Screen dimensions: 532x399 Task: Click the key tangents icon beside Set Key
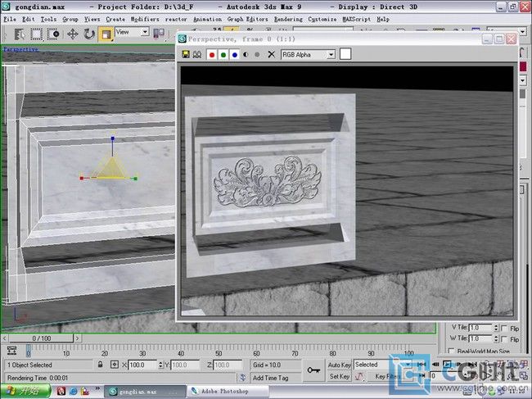359,376
